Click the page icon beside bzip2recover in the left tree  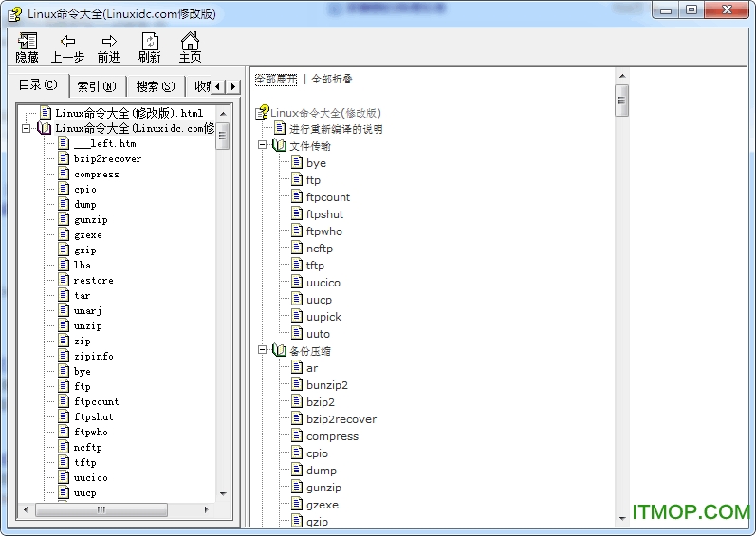pyautogui.click(x=64, y=159)
